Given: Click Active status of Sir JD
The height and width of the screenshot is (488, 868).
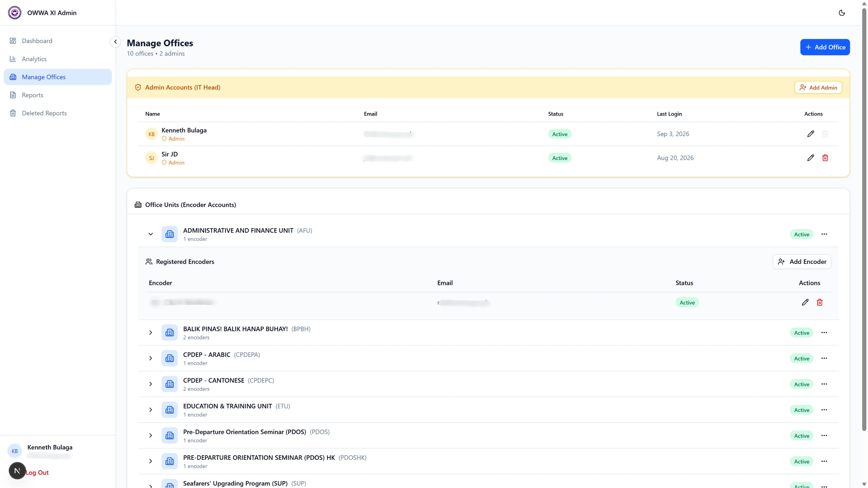Looking at the screenshot, I should 560,158.
